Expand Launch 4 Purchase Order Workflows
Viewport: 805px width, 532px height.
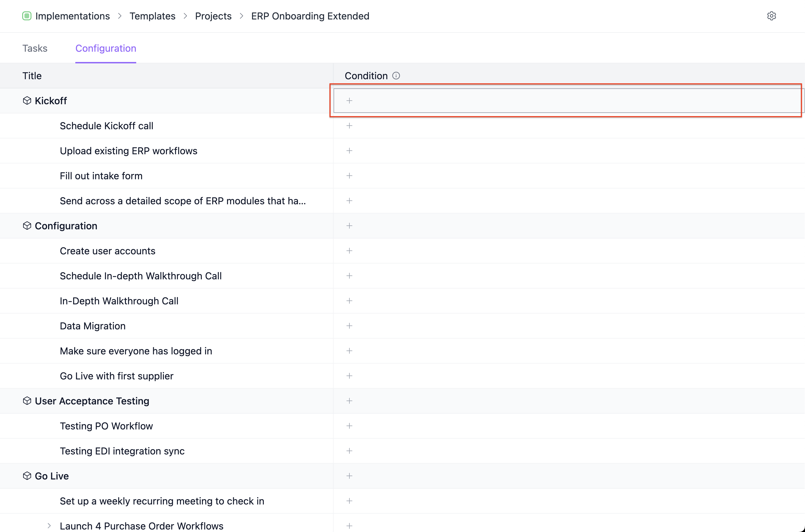tap(49, 526)
